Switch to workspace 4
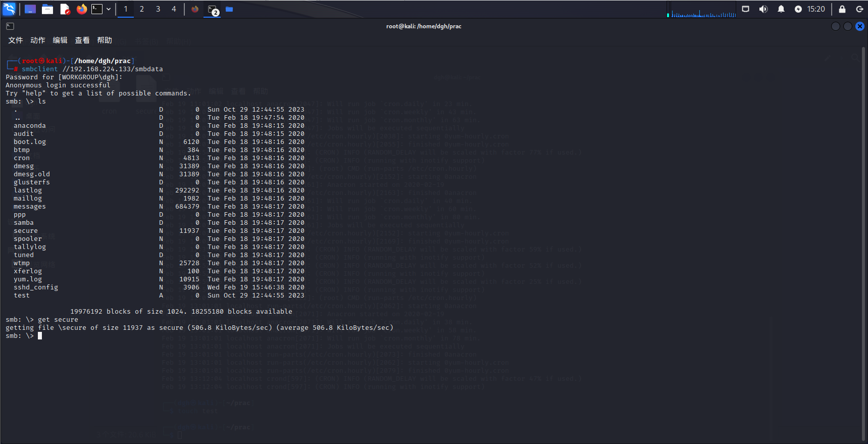This screenshot has height=444, width=868. point(174,9)
